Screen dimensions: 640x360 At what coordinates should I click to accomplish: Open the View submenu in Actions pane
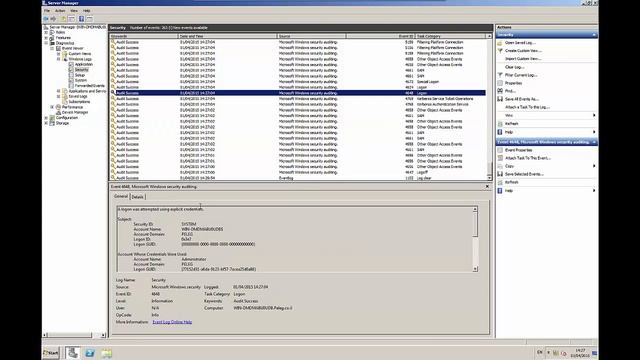(509, 116)
